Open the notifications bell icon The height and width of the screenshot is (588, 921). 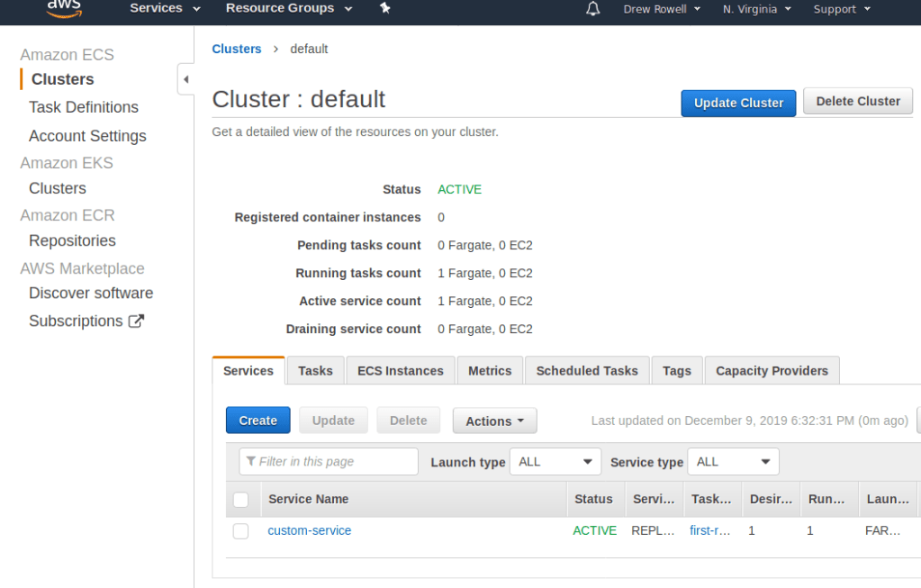592,9
